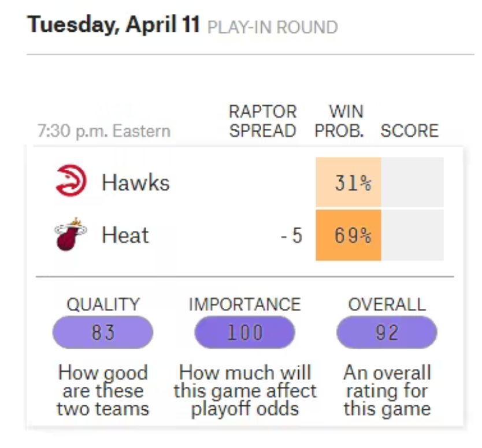Click the RAPTOR SPREAD column header
482x448 pixels.
click(x=263, y=121)
